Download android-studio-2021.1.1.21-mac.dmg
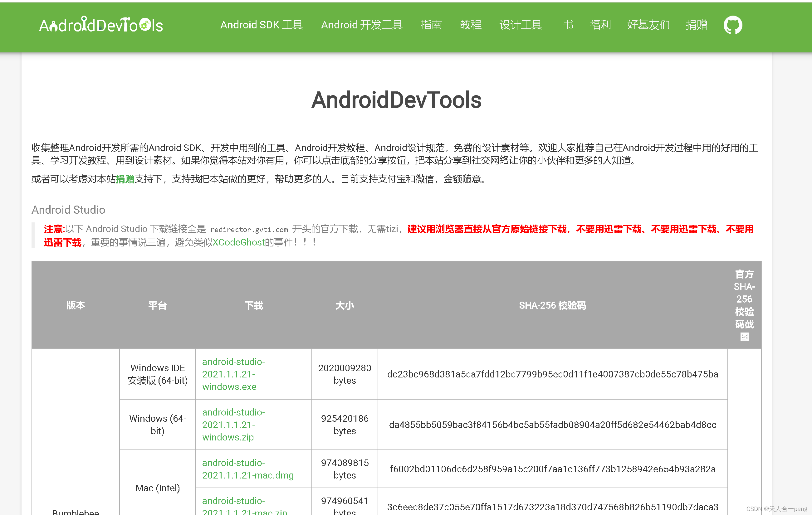812x515 pixels. click(x=247, y=469)
